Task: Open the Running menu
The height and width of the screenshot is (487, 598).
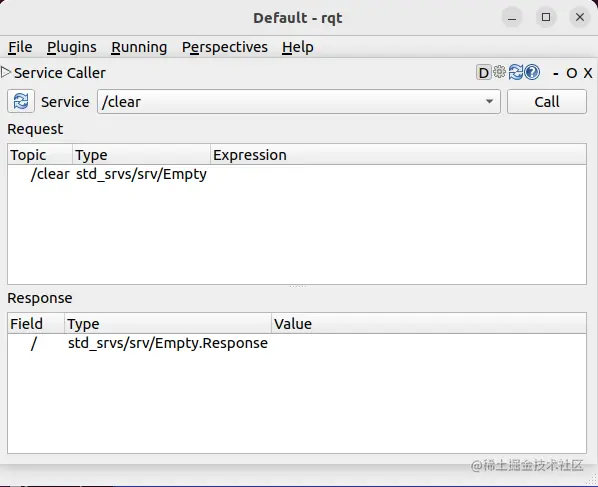Action: [139, 47]
